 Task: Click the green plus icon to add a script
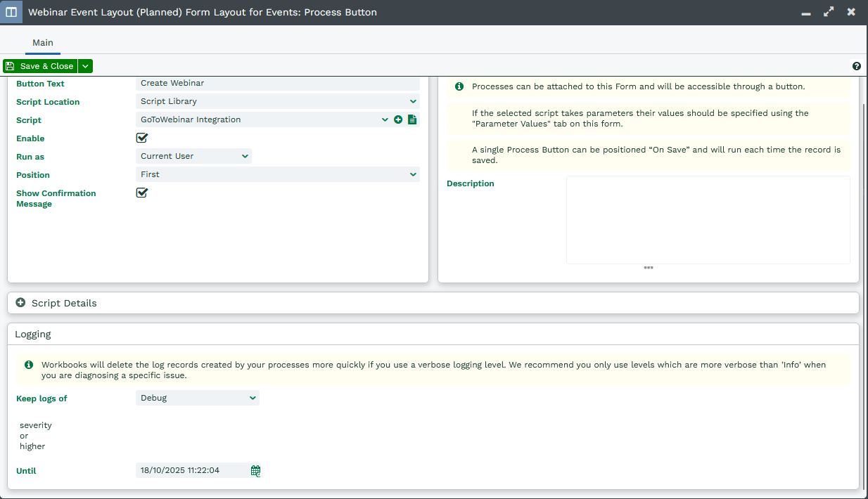click(x=398, y=119)
